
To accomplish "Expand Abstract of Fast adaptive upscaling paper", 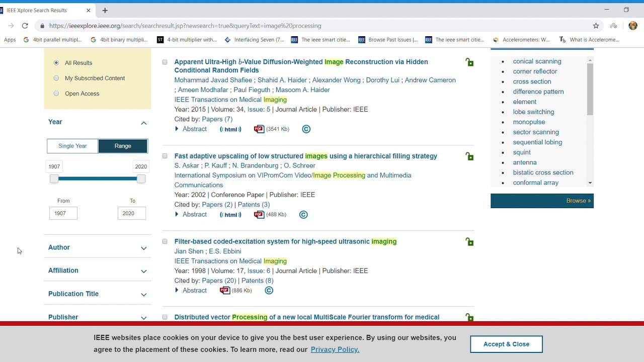I will (191, 215).
